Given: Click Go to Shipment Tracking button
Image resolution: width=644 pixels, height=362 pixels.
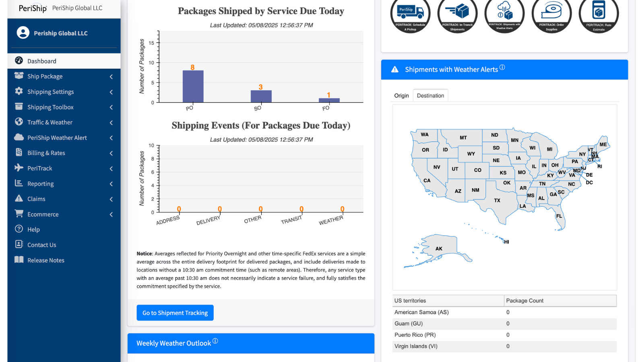Looking at the screenshot, I should pos(175,313).
